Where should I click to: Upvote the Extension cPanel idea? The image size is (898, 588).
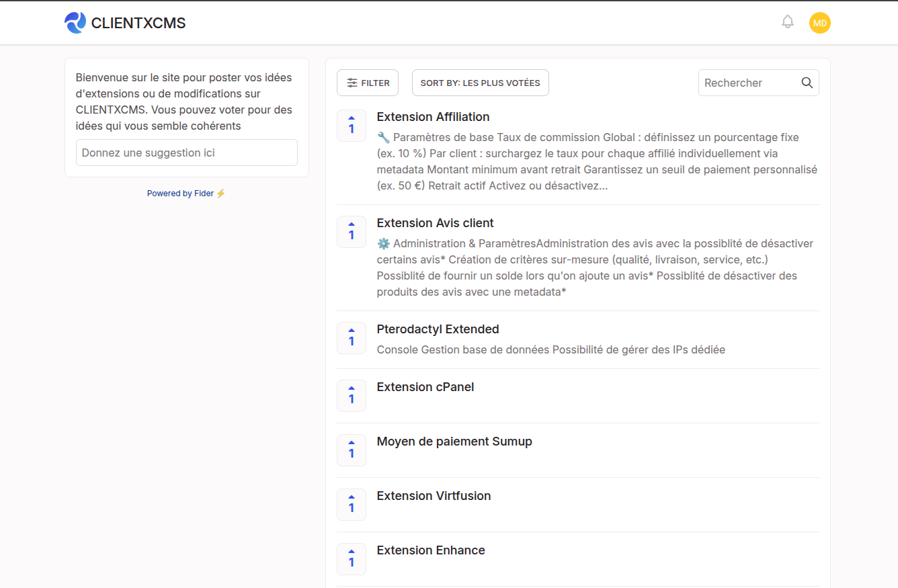(352, 396)
